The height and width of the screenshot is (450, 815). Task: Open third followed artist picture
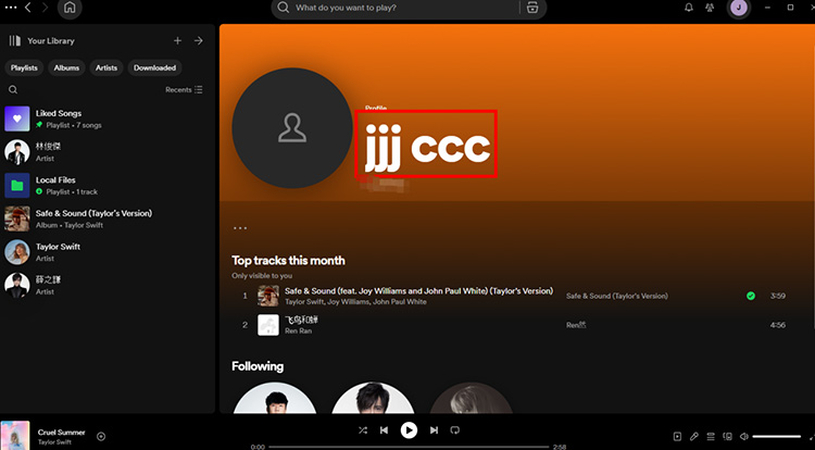471,398
